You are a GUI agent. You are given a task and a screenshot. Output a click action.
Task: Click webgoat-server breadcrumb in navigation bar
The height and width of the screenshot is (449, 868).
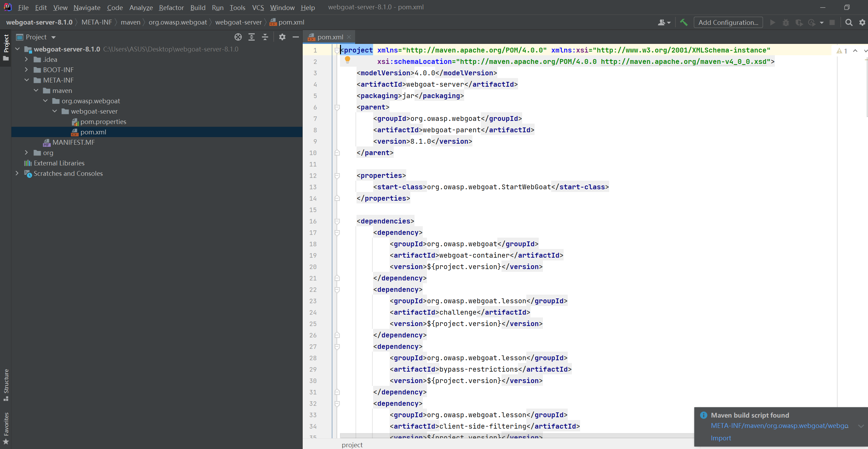point(238,22)
